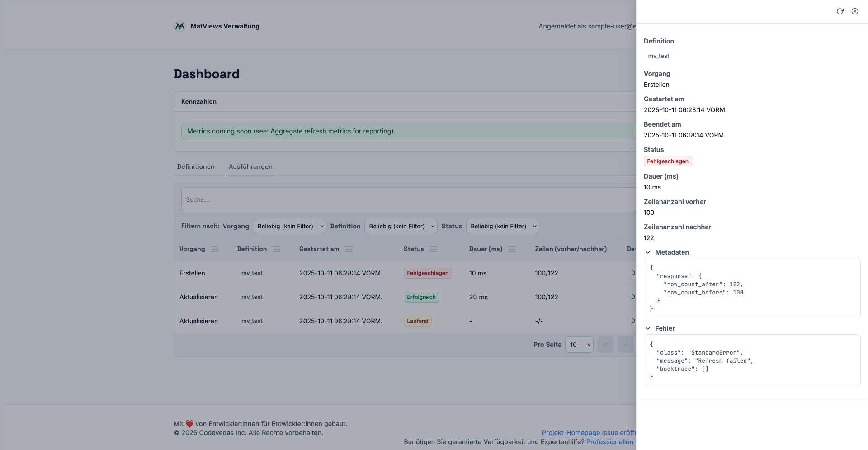
Task: Open sort menu icon for Dauer (ms) column
Action: [x=512, y=249]
